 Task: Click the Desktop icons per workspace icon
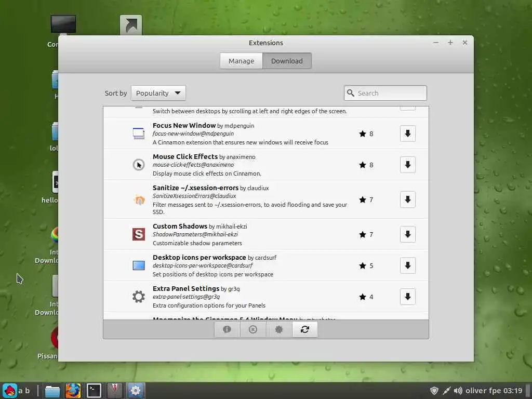coord(138,265)
